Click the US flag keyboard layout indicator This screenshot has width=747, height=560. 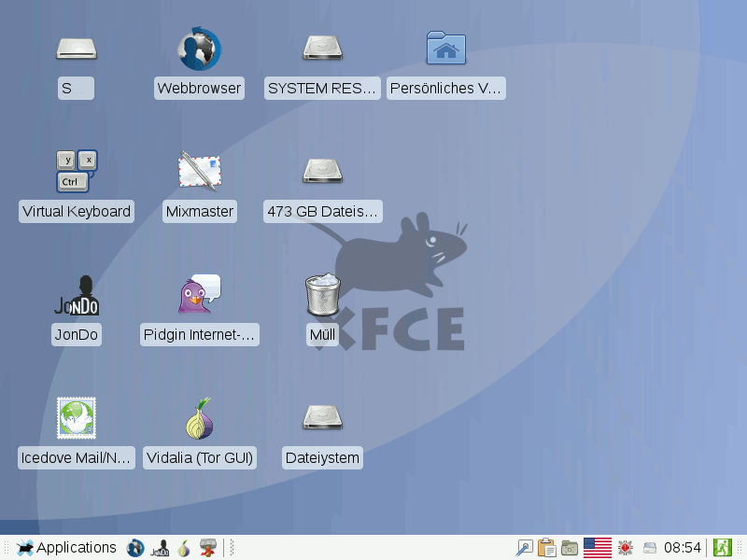598,548
